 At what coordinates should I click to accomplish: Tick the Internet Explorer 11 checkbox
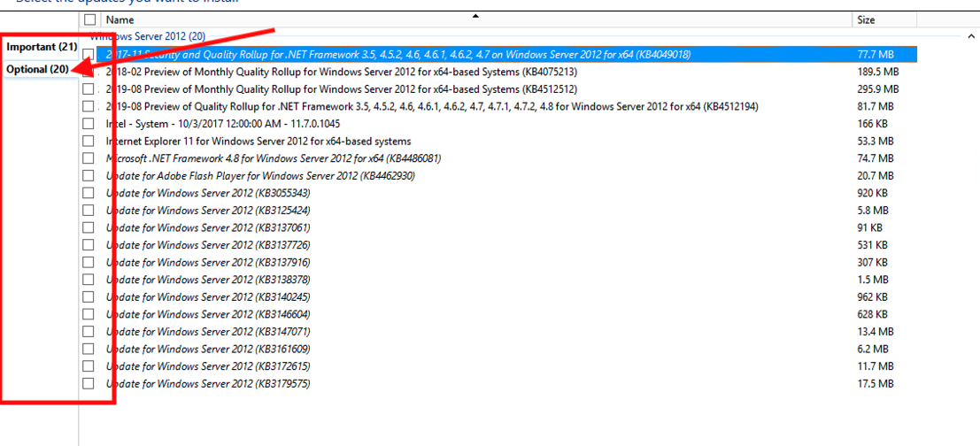pyautogui.click(x=89, y=142)
